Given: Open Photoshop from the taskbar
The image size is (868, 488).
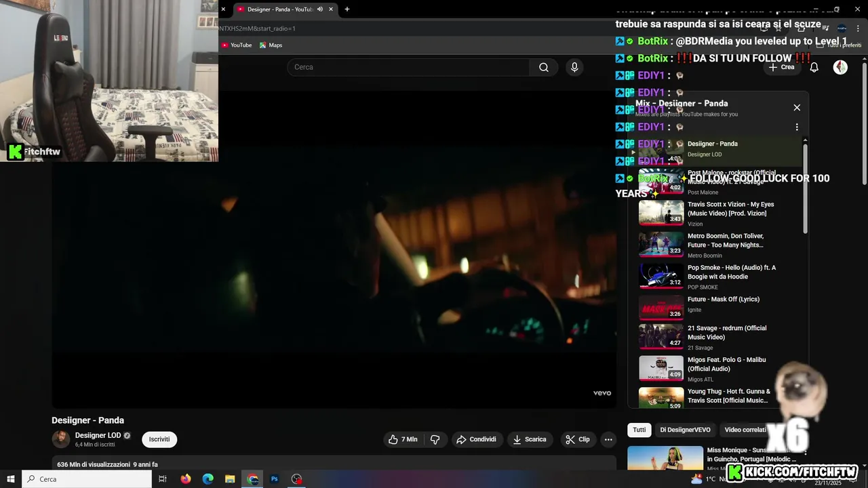Looking at the screenshot, I should pos(275,479).
